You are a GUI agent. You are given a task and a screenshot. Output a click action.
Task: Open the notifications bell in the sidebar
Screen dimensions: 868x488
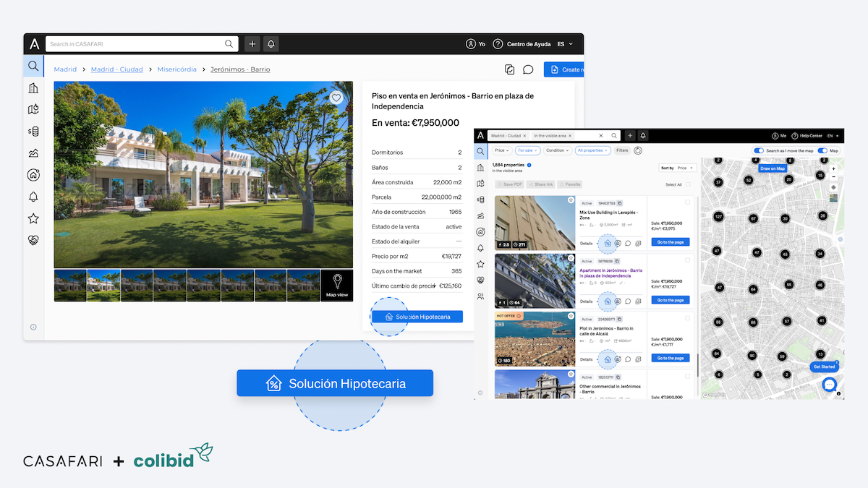(x=33, y=197)
